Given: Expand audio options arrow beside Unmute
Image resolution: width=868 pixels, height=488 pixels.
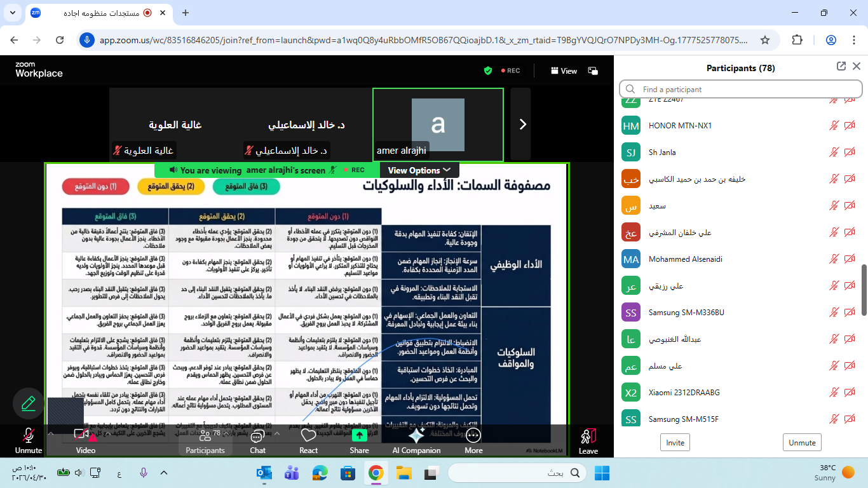Looking at the screenshot, I should click(x=50, y=434).
